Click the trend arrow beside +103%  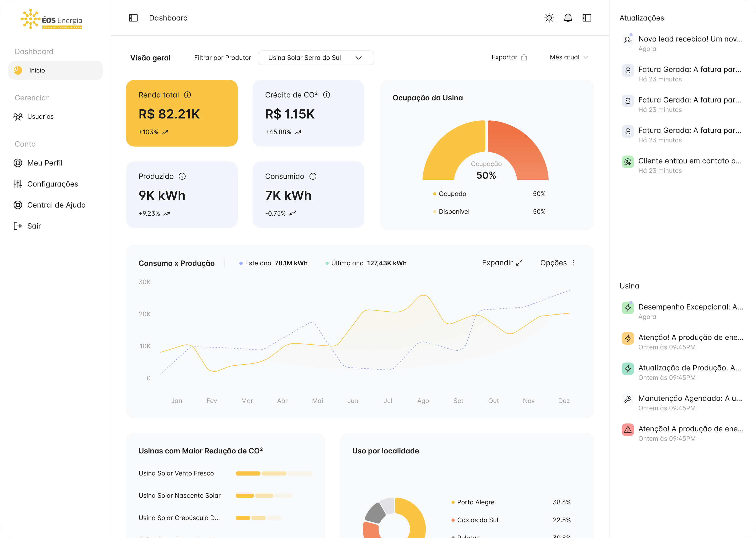point(165,132)
